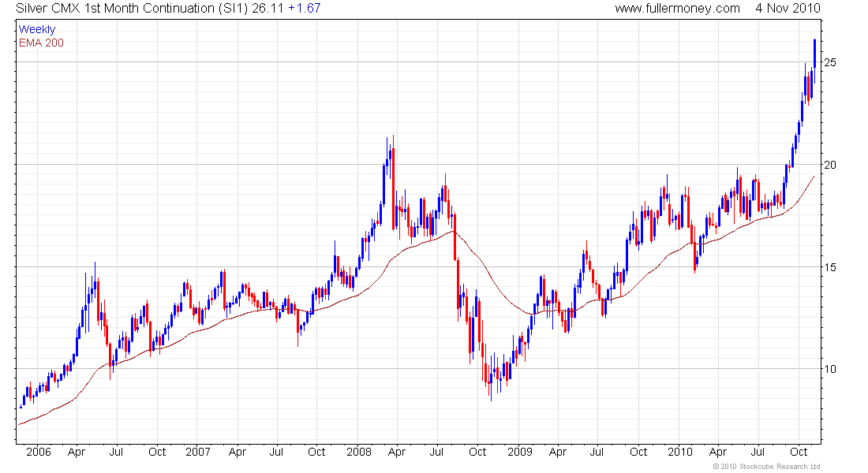Select the 2009 year label on time axis
Screen dimensions: 868x473
pyautogui.click(x=520, y=452)
